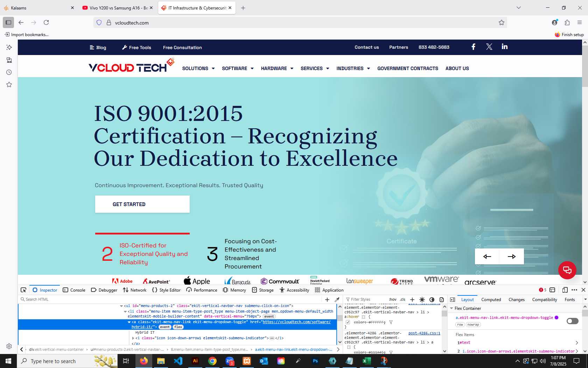The image size is (588, 368).
Task: Open post-4286.css:1 stylesheet link
Action: (x=424, y=333)
